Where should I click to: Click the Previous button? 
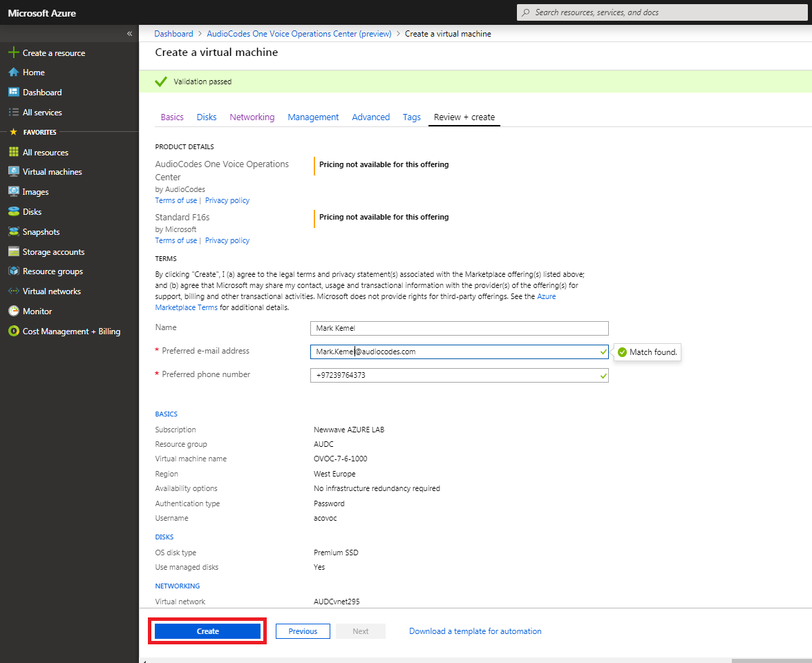pos(303,631)
